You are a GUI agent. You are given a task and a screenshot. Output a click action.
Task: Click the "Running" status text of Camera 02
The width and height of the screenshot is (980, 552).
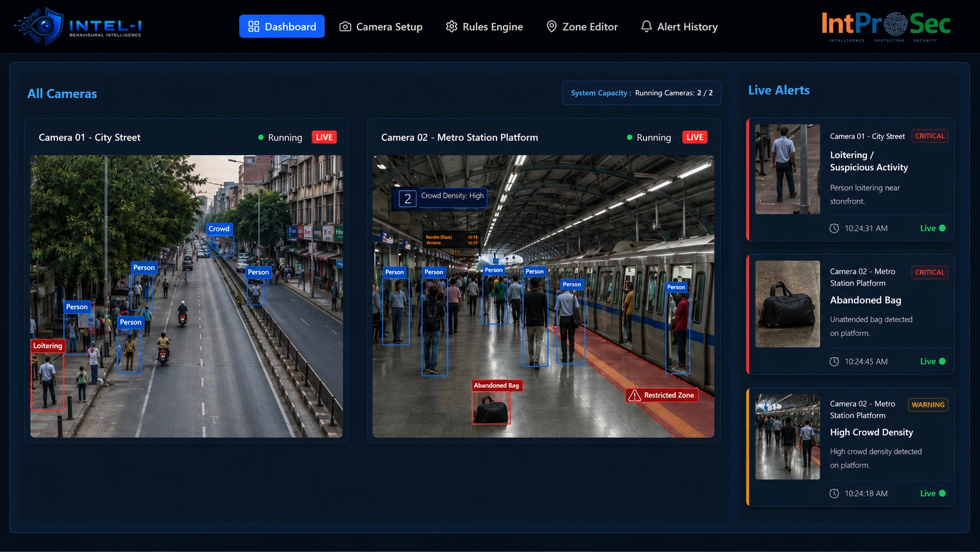tap(654, 137)
